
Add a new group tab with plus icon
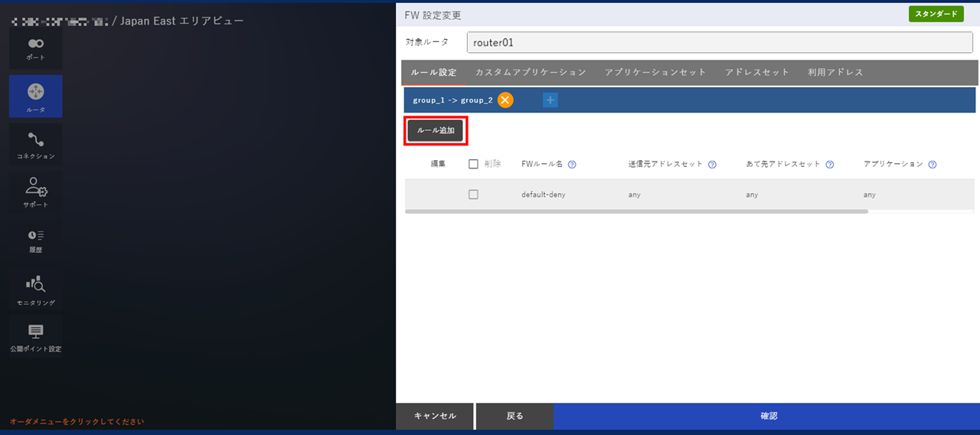pyautogui.click(x=550, y=100)
